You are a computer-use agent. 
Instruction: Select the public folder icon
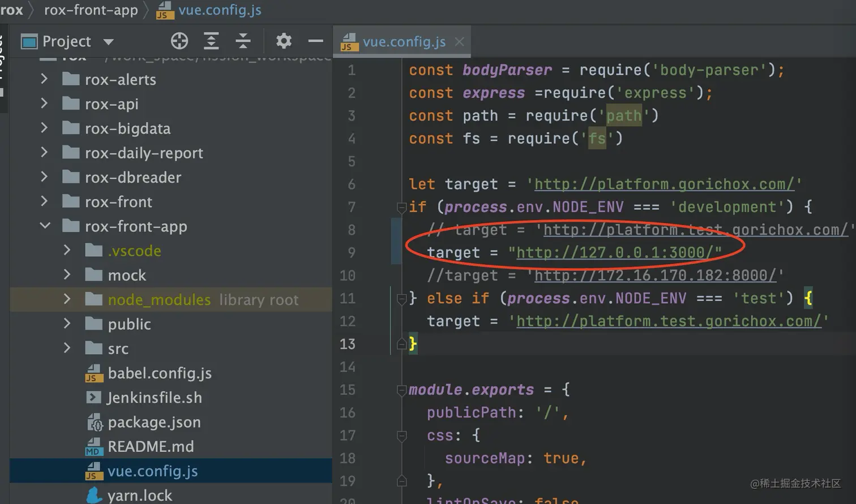(x=93, y=323)
